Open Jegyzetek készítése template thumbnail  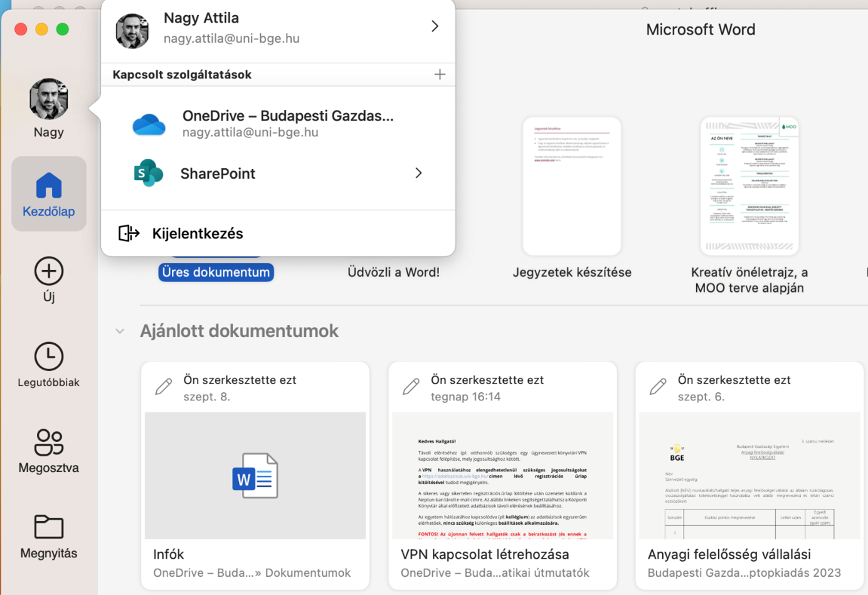[x=572, y=186]
